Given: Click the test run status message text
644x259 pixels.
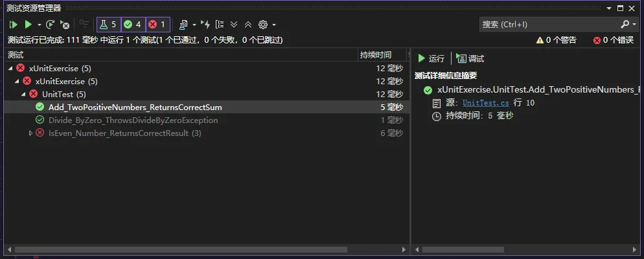Looking at the screenshot, I should 145,40.
